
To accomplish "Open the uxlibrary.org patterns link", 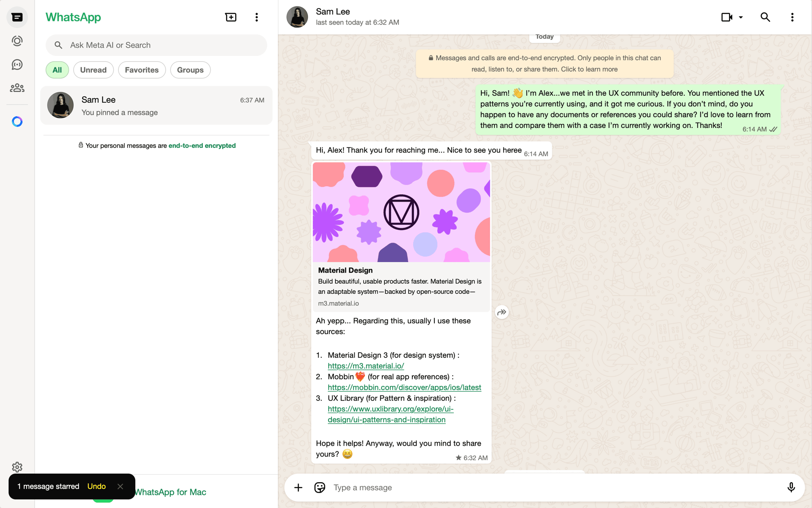I will coord(390,414).
